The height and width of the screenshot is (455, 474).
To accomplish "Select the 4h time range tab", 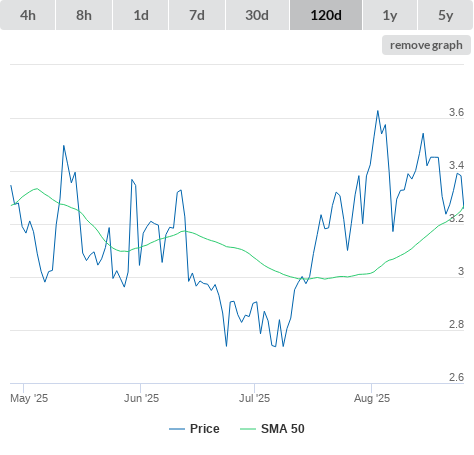I will 28,15.
